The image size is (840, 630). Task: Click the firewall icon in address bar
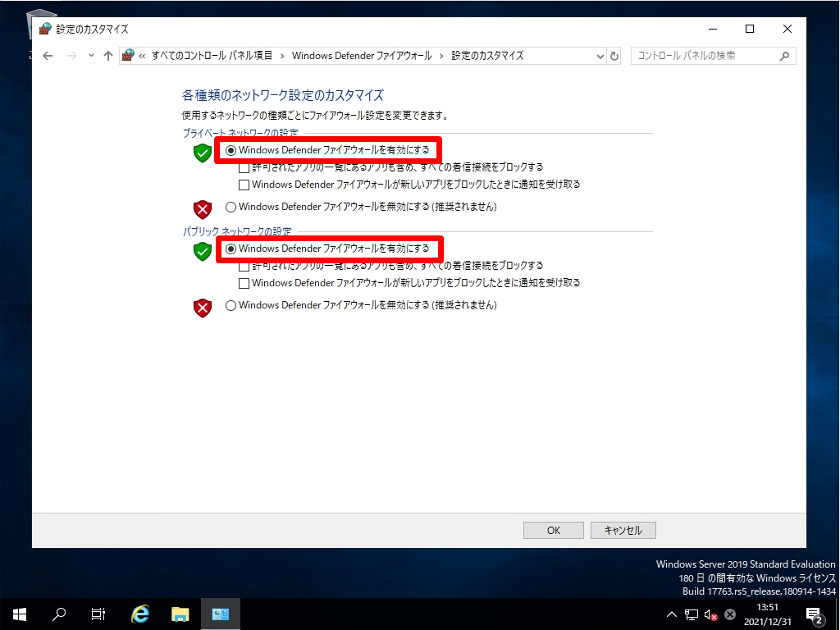[128, 55]
